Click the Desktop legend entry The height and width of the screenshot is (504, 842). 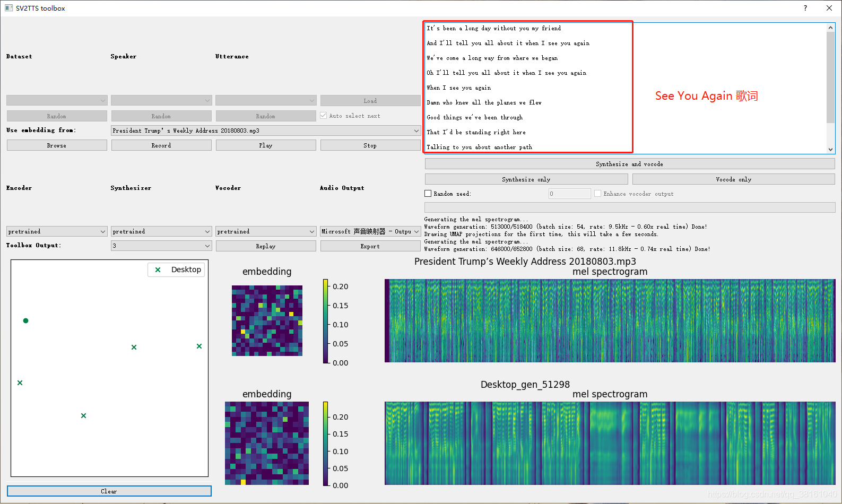(x=177, y=270)
